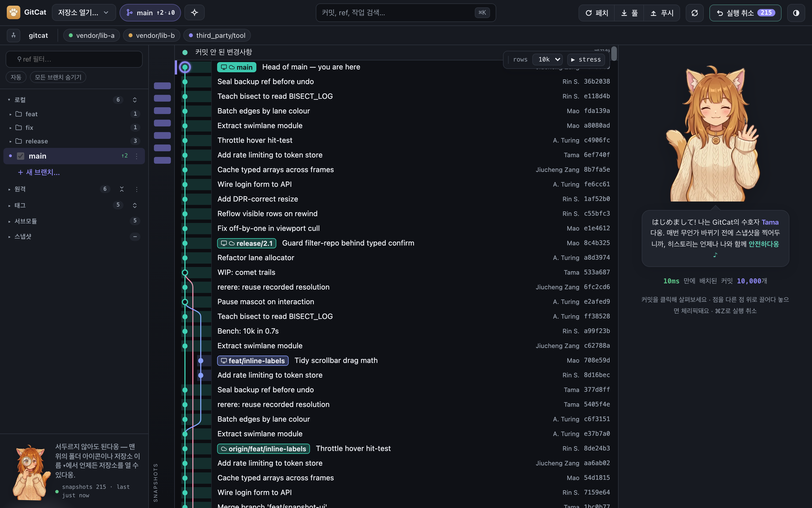Expand the release folder
Image resolution: width=812 pixels, height=508 pixels.
[10, 141]
